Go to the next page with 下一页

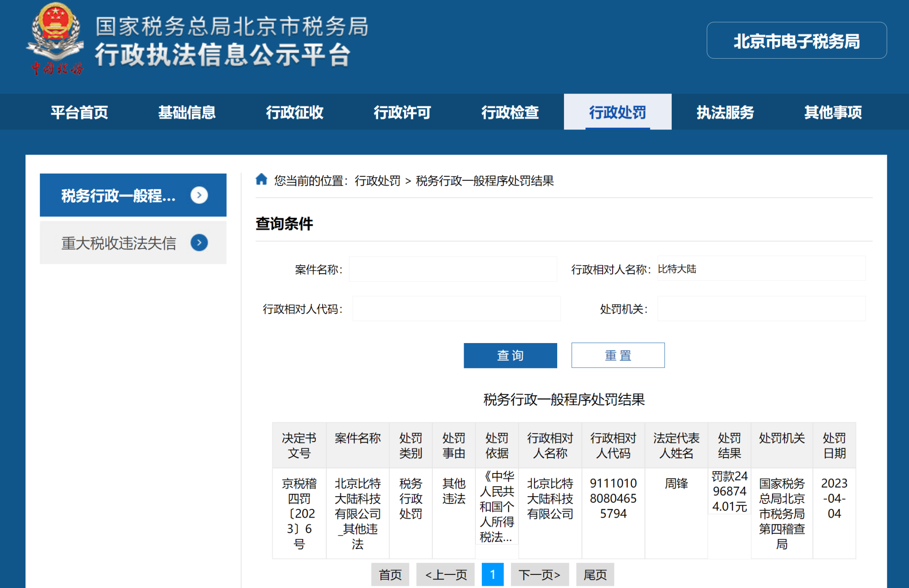click(540, 574)
